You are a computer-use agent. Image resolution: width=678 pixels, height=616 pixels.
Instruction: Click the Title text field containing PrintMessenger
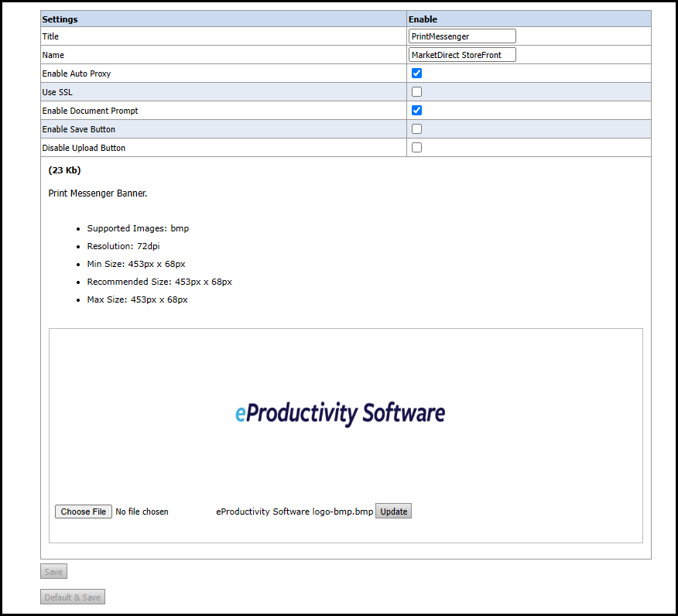[462, 36]
